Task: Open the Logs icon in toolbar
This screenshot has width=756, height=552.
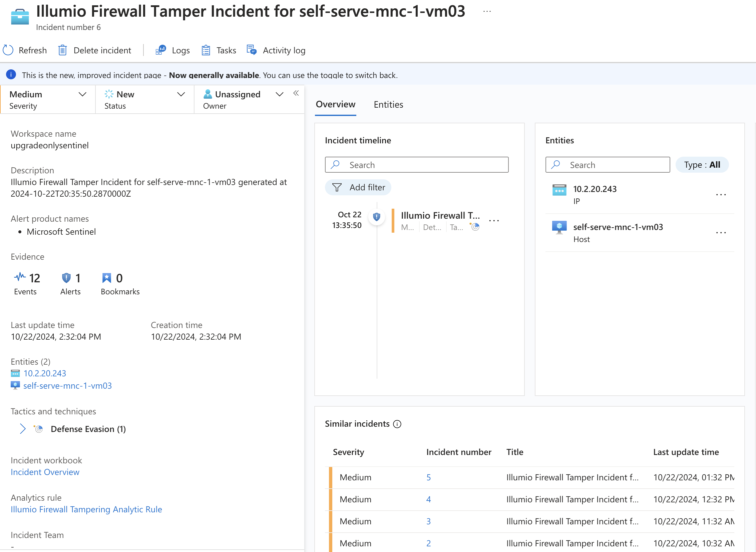Action: click(x=160, y=50)
